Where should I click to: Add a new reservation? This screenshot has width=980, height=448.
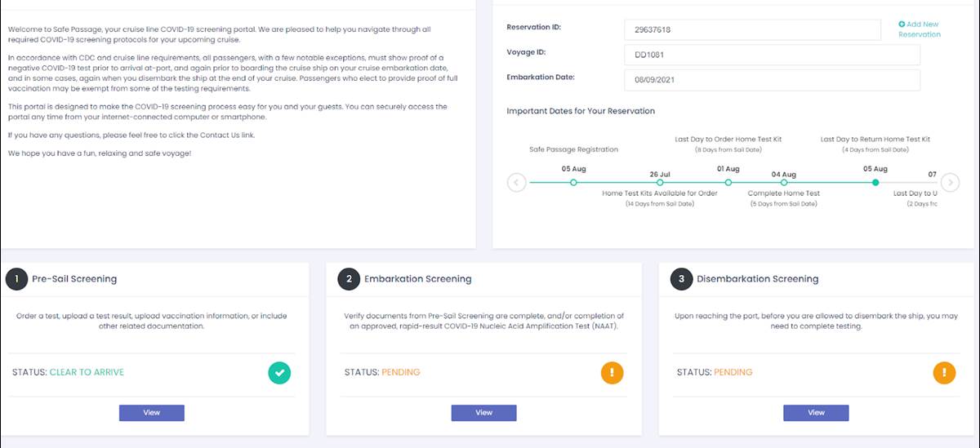(919, 29)
